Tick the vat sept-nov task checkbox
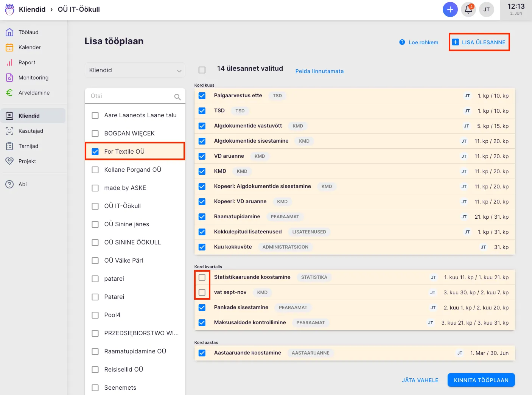 202,292
